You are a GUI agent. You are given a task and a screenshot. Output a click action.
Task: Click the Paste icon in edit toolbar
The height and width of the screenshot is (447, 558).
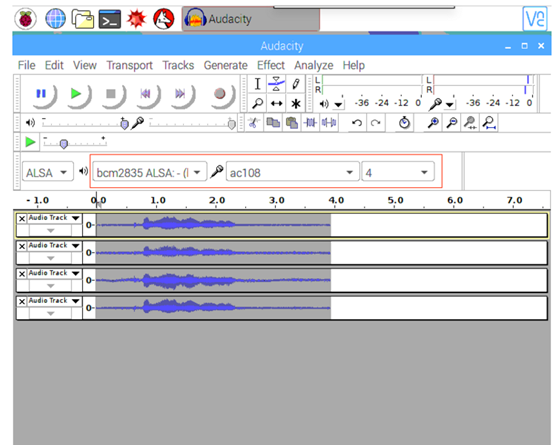point(292,123)
